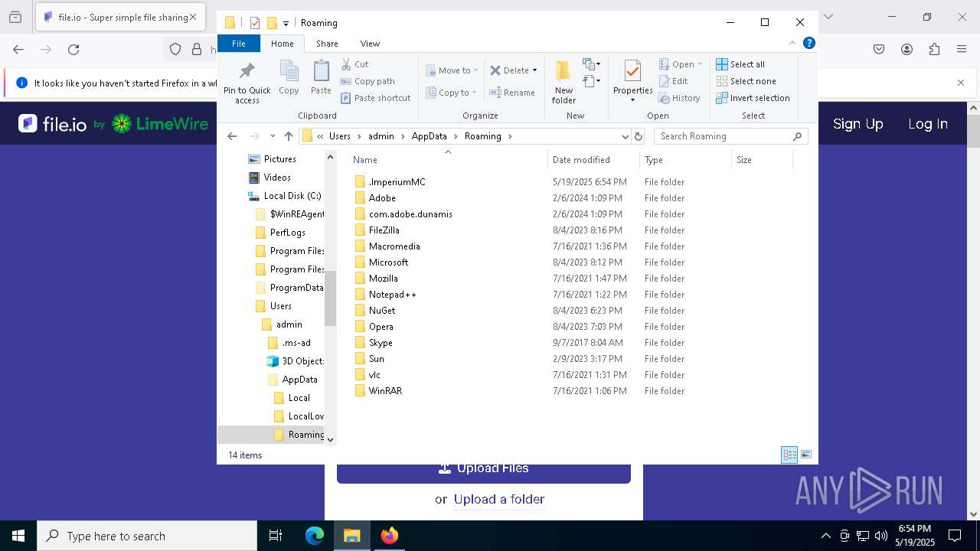Select Mozilla folder in list
The width and height of the screenshot is (980, 551).
(383, 279)
